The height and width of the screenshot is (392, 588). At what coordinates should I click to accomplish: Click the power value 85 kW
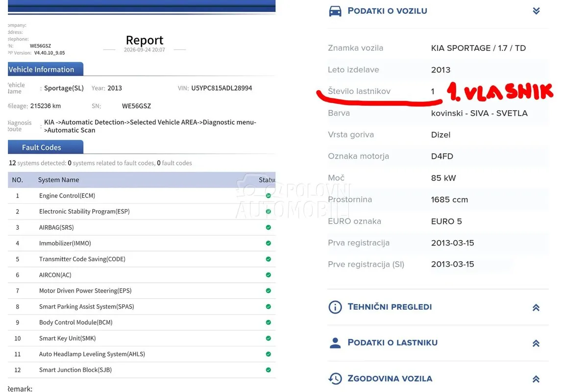coord(443,178)
